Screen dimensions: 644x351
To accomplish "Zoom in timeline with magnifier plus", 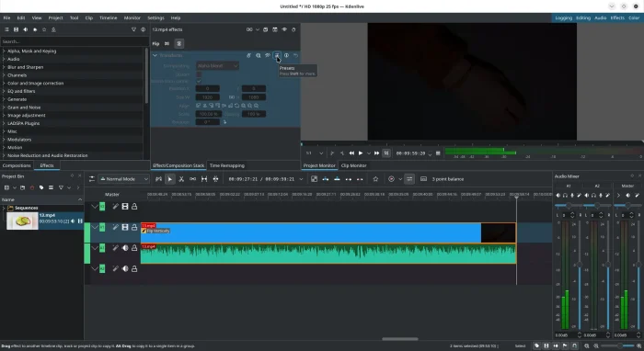I will tap(639, 346).
